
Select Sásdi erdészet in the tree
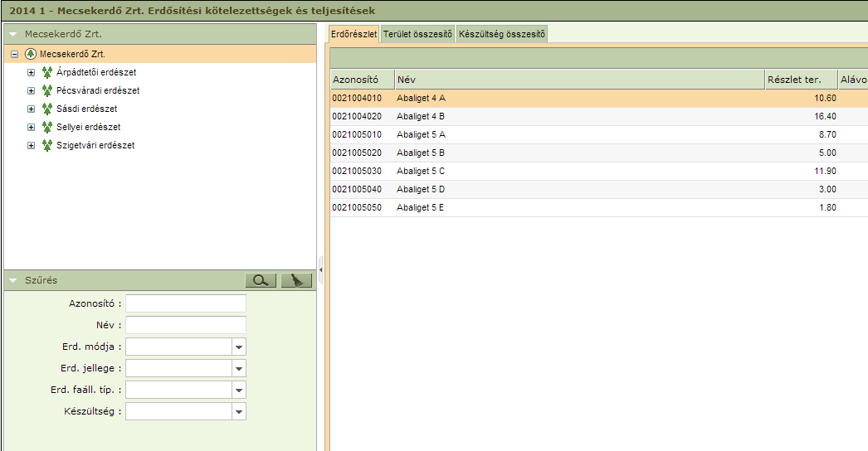pyautogui.click(x=87, y=109)
